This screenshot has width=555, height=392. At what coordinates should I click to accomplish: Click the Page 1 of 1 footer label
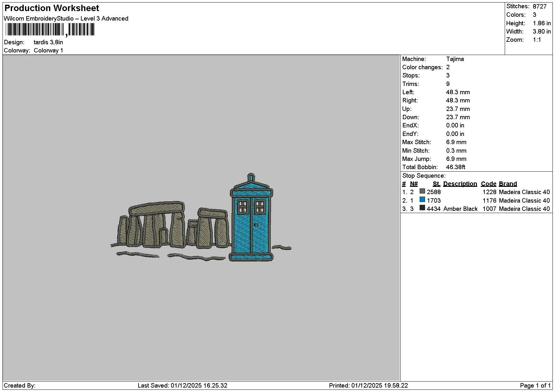(535, 385)
